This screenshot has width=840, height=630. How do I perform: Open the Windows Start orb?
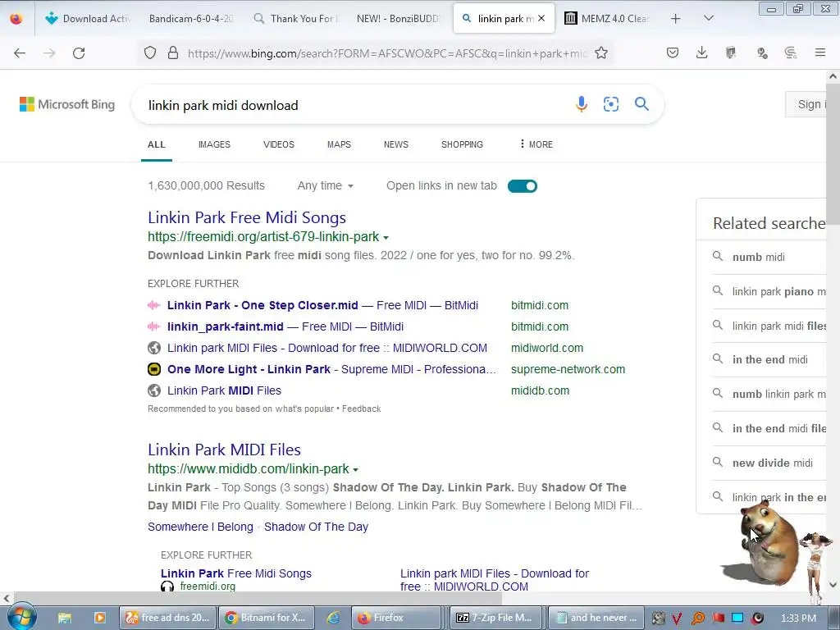tap(21, 617)
